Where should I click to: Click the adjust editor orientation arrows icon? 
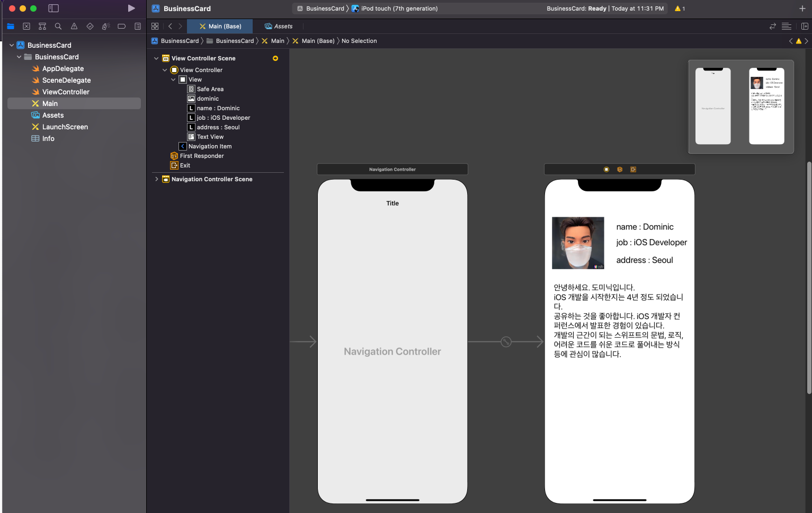tap(772, 25)
